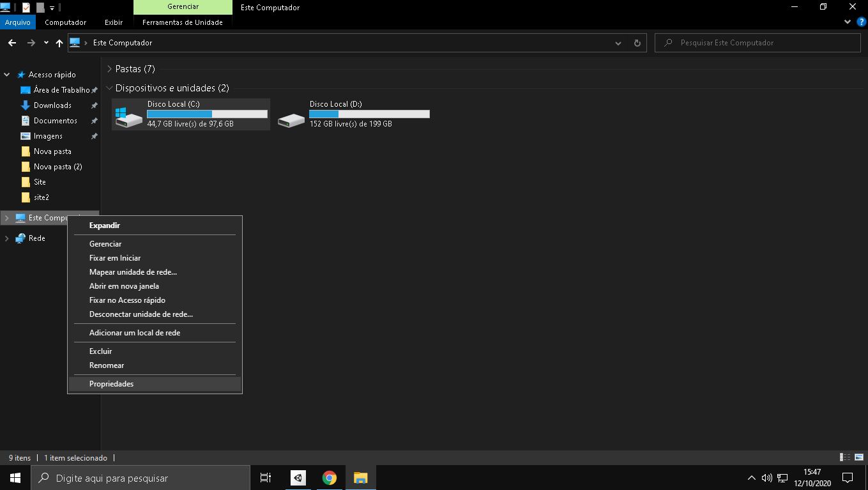Open the Help question mark icon
Viewport: 868px width, 490px height.
pos(861,22)
